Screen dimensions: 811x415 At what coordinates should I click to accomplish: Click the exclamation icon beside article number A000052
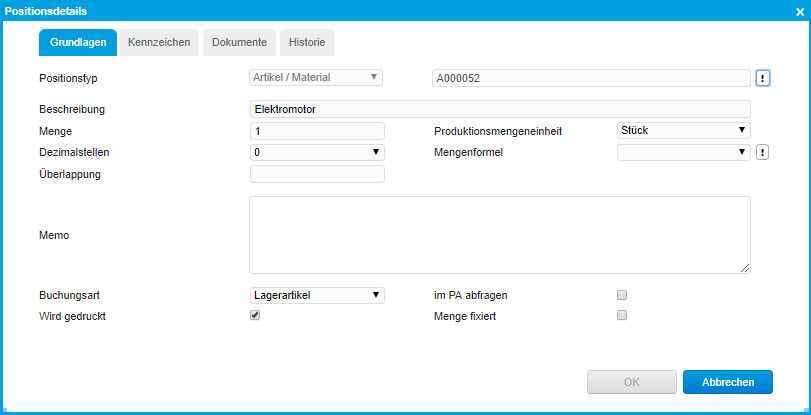[762, 78]
